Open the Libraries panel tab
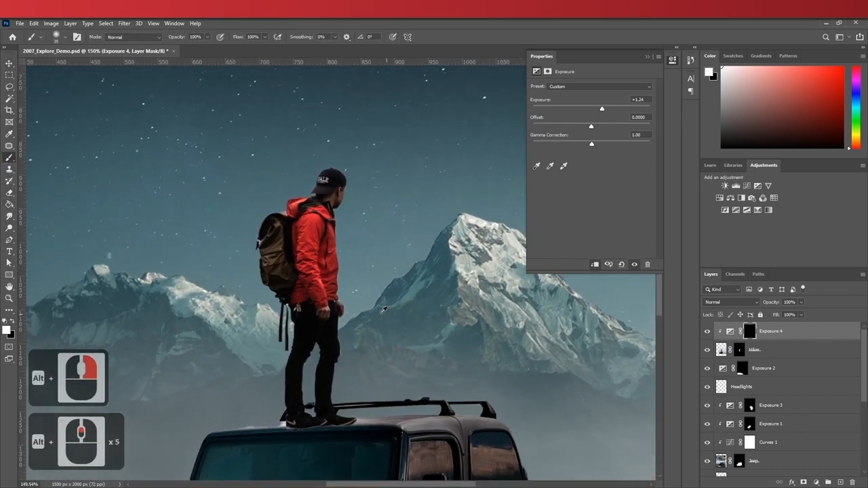This screenshot has height=488, width=868. pos(732,165)
